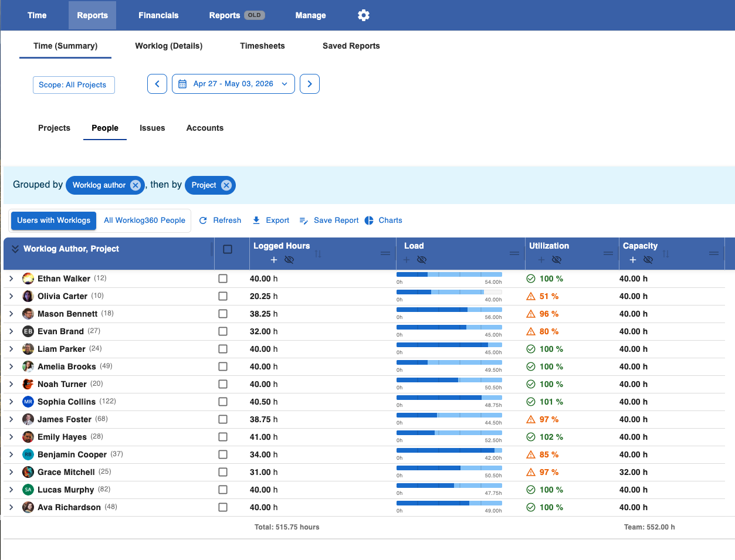Expand Ethan Walker's row
The height and width of the screenshot is (560, 735).
tap(11, 279)
